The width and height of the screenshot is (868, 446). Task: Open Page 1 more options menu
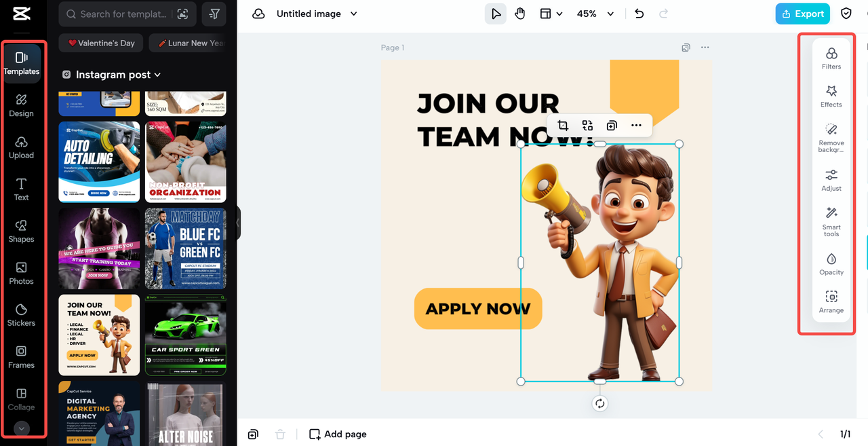(x=705, y=48)
